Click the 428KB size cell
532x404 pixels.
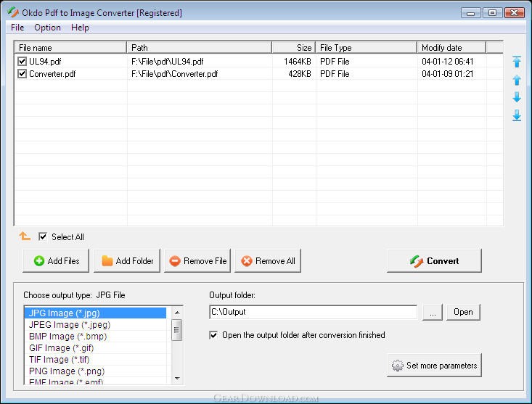coord(300,73)
